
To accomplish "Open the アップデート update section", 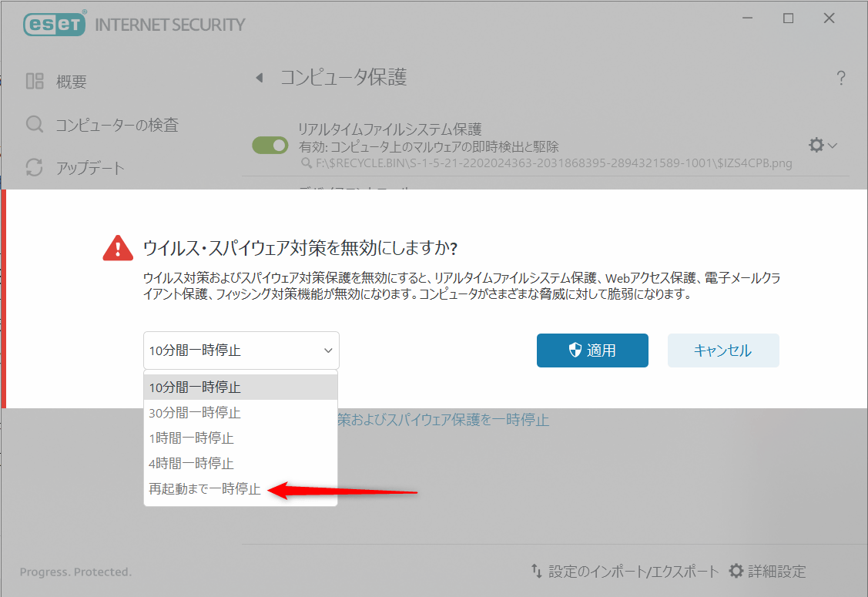I will [89, 168].
